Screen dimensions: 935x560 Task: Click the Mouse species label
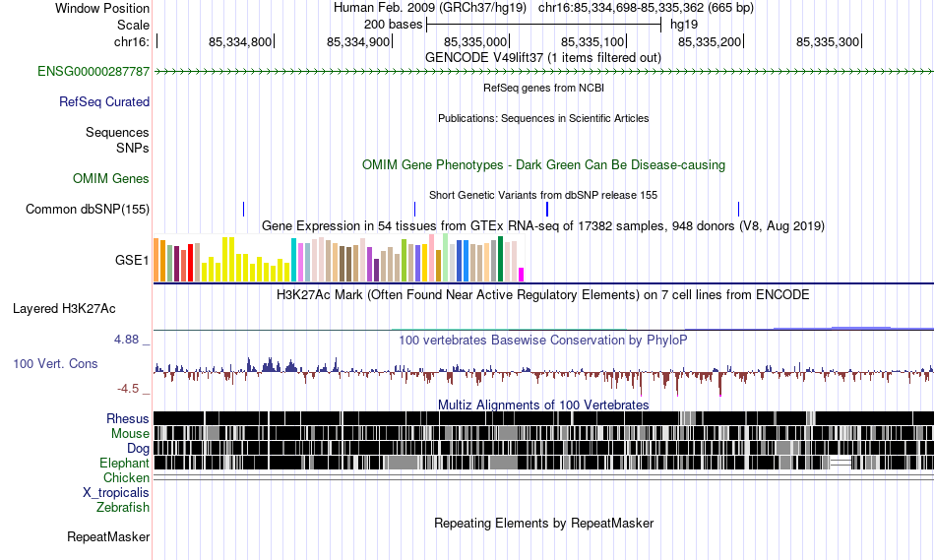tap(130, 434)
